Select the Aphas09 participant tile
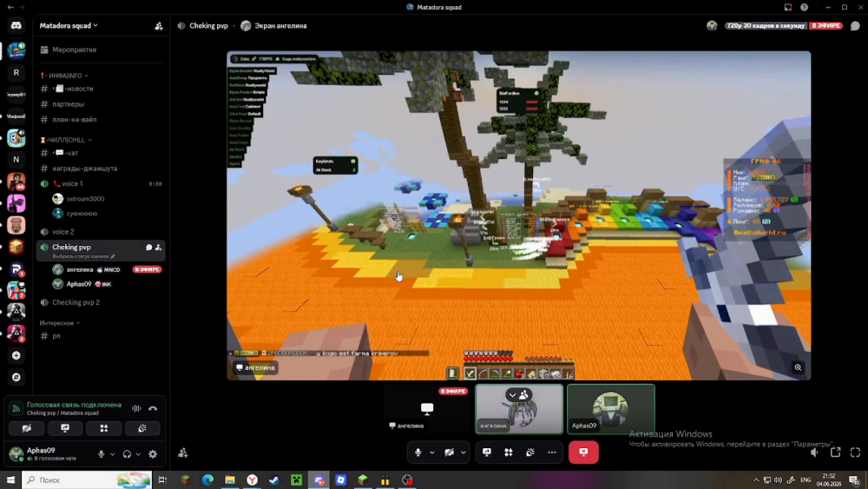The image size is (868, 489). tap(611, 409)
